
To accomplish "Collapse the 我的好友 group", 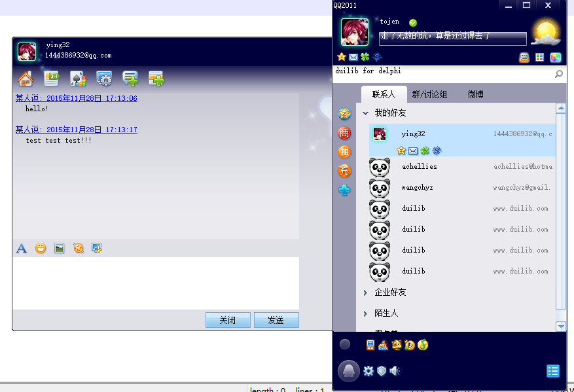I will point(365,113).
